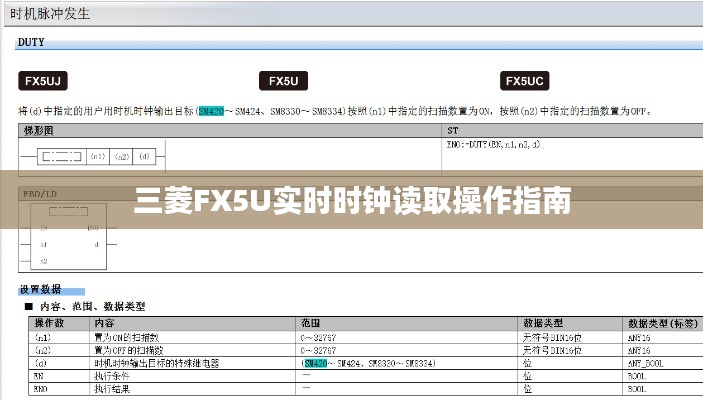Click the FBD/LD section header
Screen dimensions: 703x400
pos(40,194)
